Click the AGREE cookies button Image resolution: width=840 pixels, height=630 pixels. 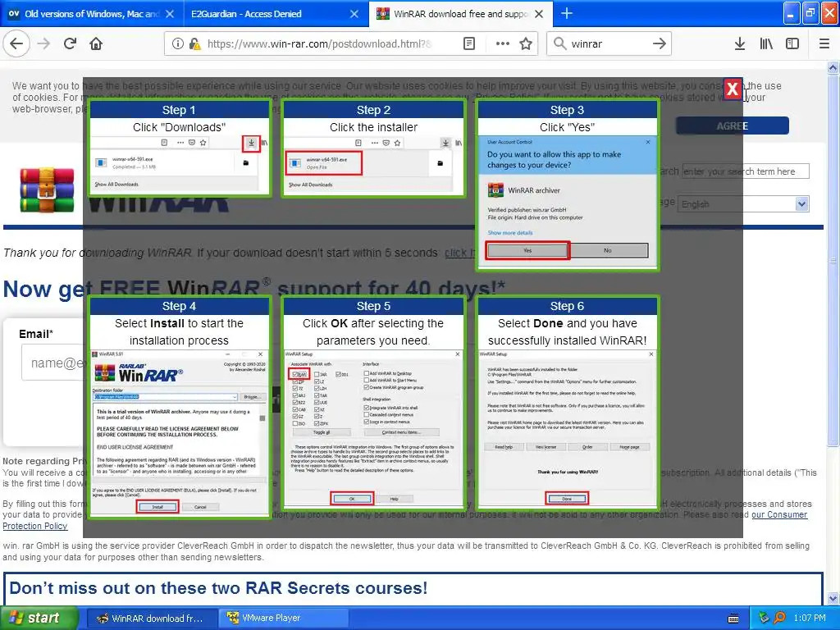[733, 126]
